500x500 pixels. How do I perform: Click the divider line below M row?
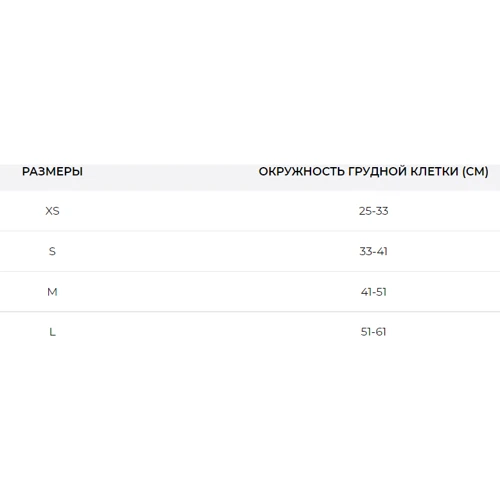pyautogui.click(x=250, y=312)
